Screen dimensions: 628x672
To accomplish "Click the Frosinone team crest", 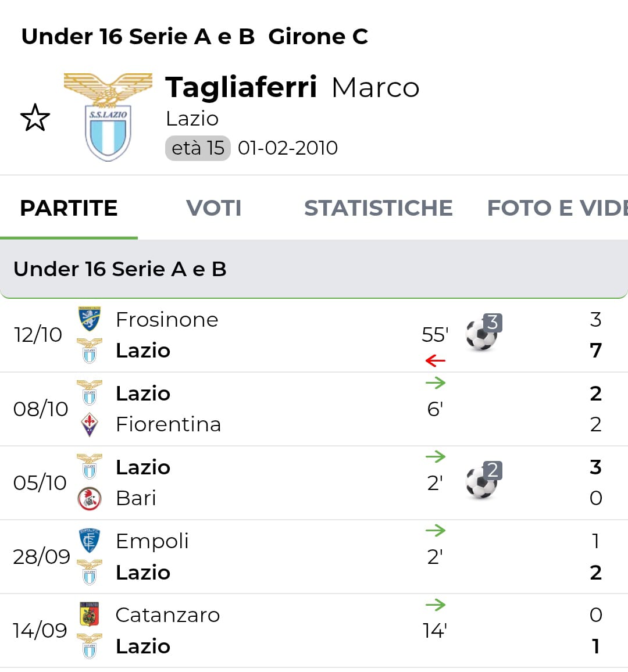I will point(90,319).
